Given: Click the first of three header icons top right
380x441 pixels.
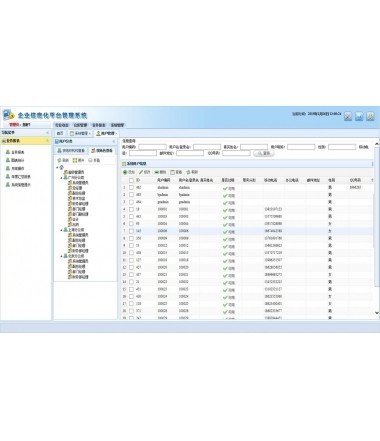Looking at the screenshot, I should pyautogui.click(x=348, y=116).
